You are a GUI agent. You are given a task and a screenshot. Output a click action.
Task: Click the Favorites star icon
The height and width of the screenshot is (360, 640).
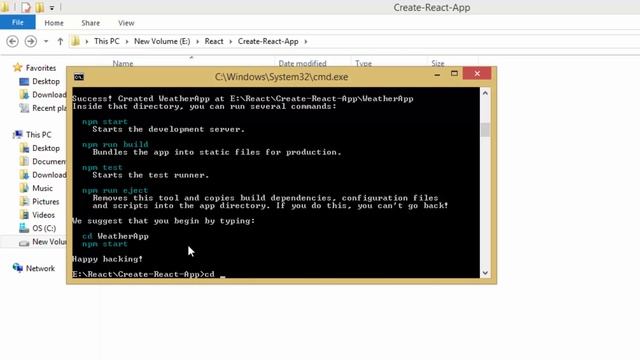pyautogui.click(x=17, y=67)
